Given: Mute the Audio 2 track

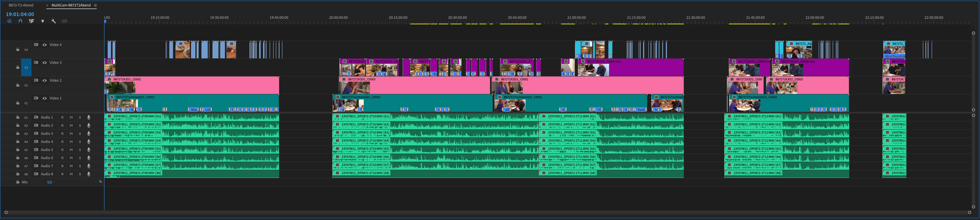Looking at the screenshot, I should point(71,125).
